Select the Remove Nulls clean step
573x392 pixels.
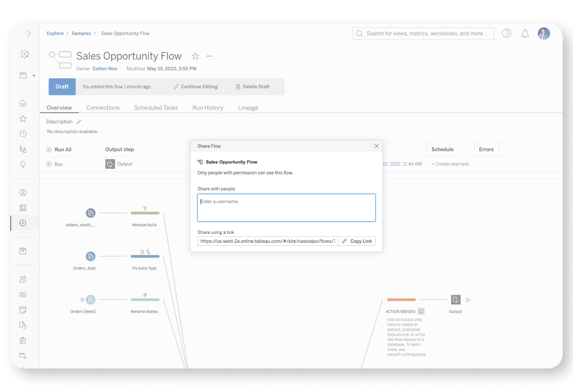[x=145, y=212]
